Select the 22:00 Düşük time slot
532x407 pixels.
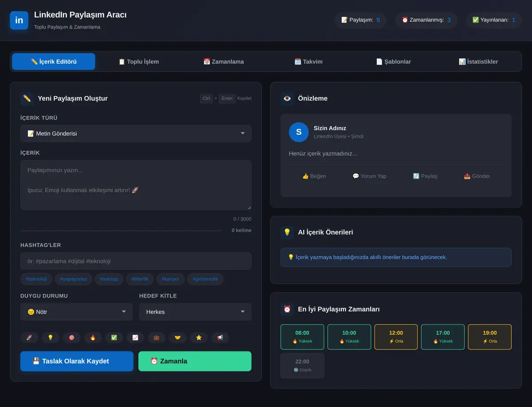302,366
